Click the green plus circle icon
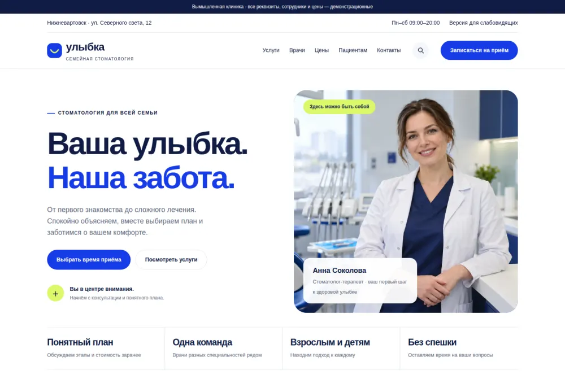Screen dimensions: 565x392 [x=55, y=293]
